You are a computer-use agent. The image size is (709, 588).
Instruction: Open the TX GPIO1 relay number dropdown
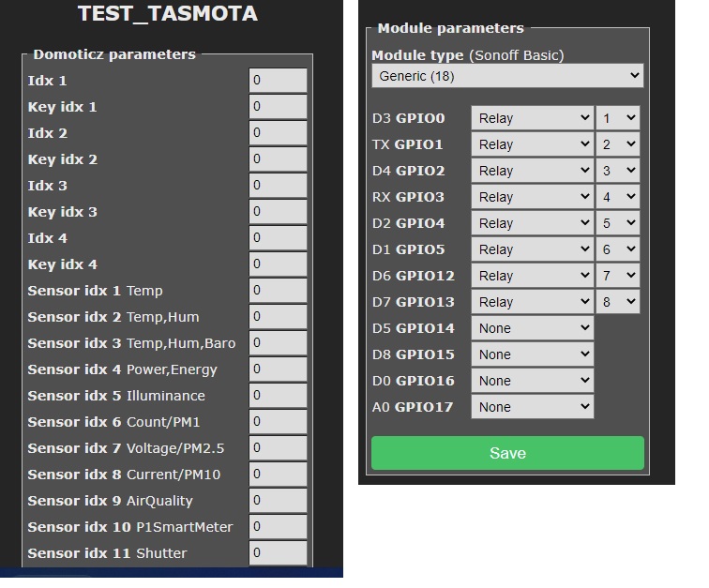(618, 144)
